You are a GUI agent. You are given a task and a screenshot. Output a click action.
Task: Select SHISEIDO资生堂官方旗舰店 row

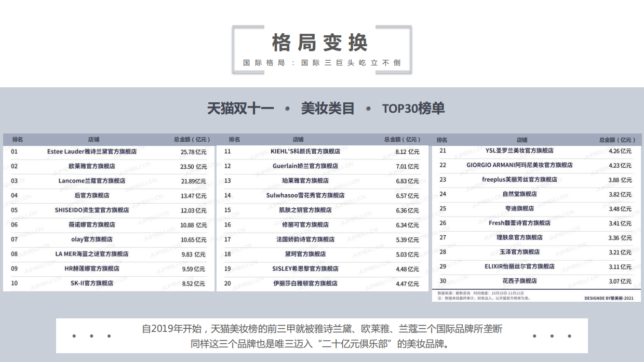point(109,210)
